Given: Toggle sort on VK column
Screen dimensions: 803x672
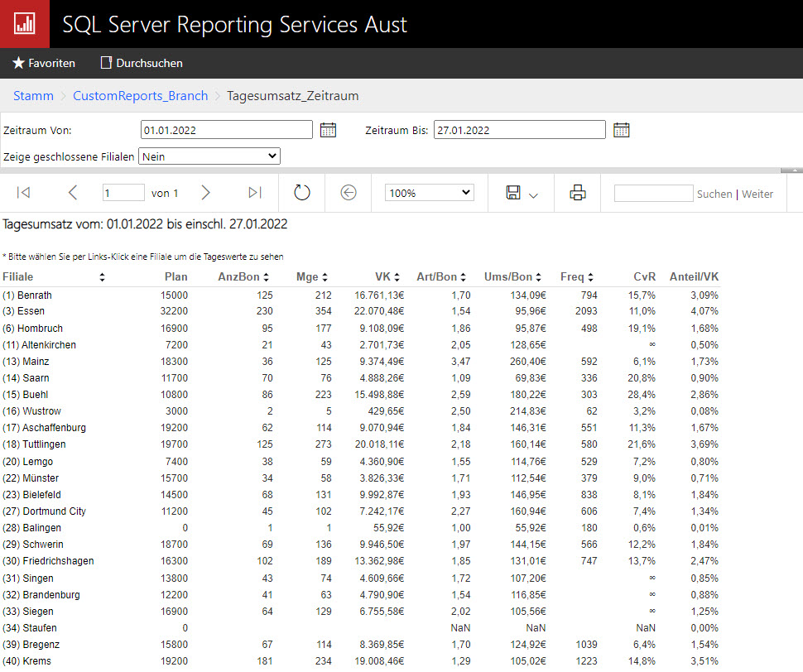Looking at the screenshot, I should [397, 277].
